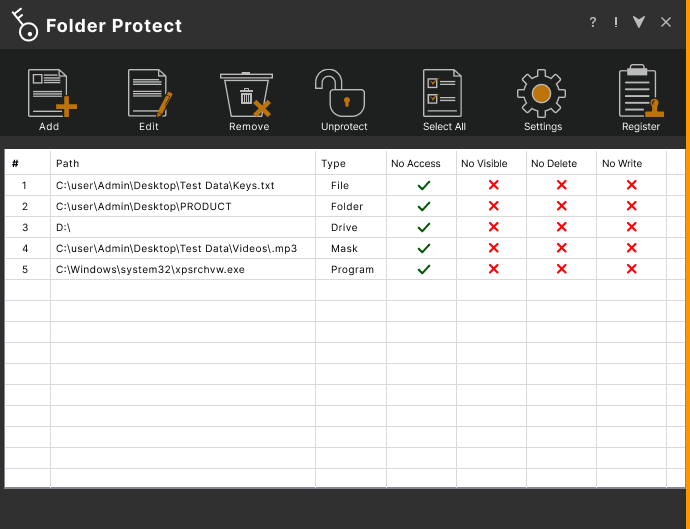Click the Folder type cell
The height and width of the screenshot is (529, 690).
tap(347, 206)
